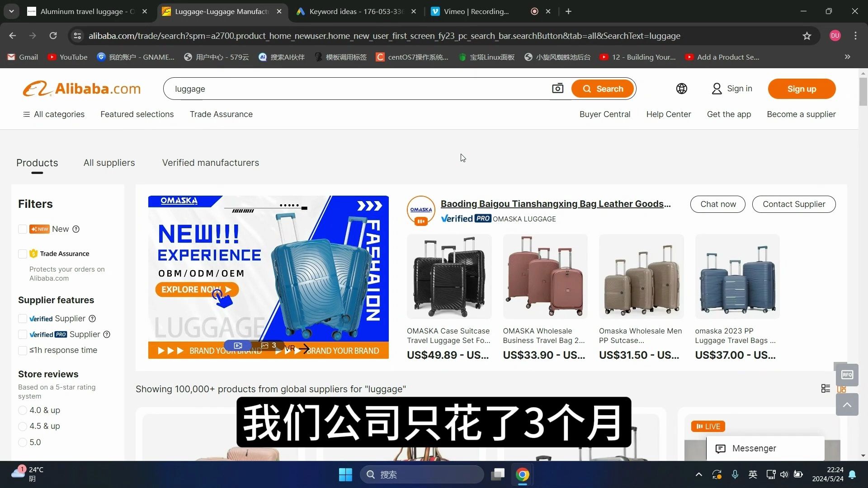
Task: Open the Products tab
Action: coord(37,162)
